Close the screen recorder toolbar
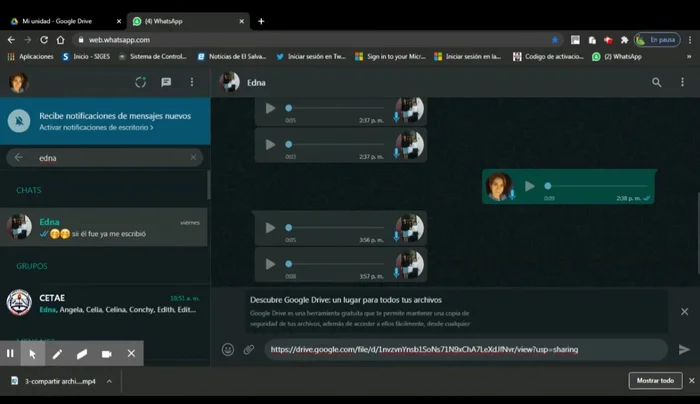 point(131,354)
